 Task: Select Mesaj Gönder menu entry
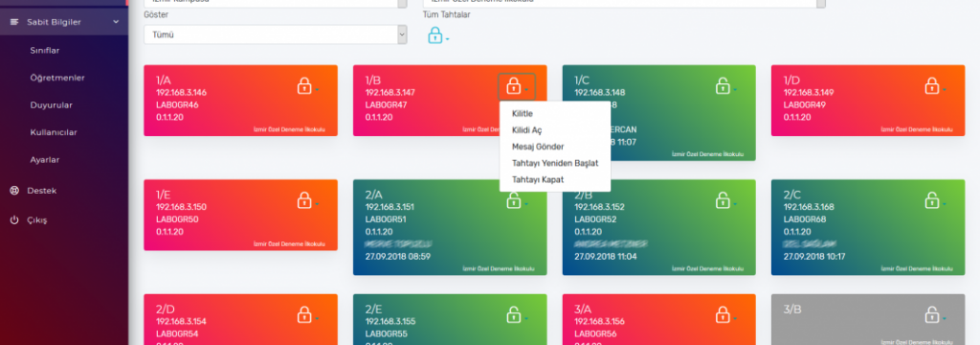coord(538,146)
